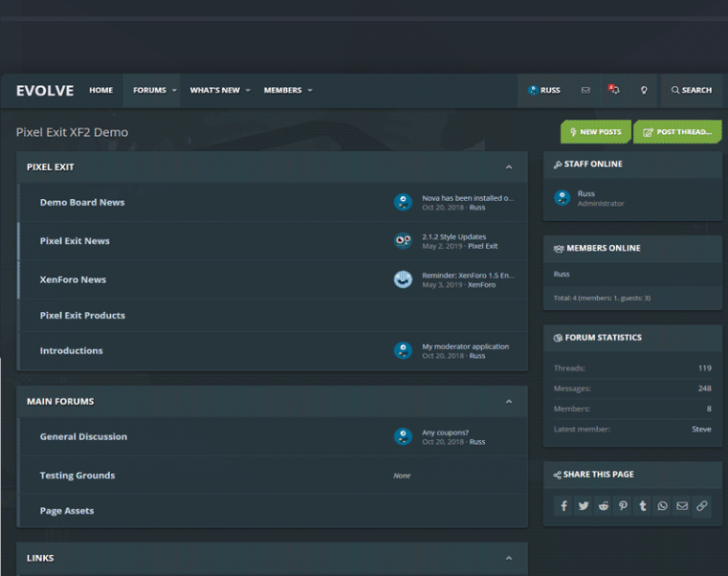728x576 pixels.
Task: Click avatar beside Demo Board News latest post
Action: tap(403, 203)
